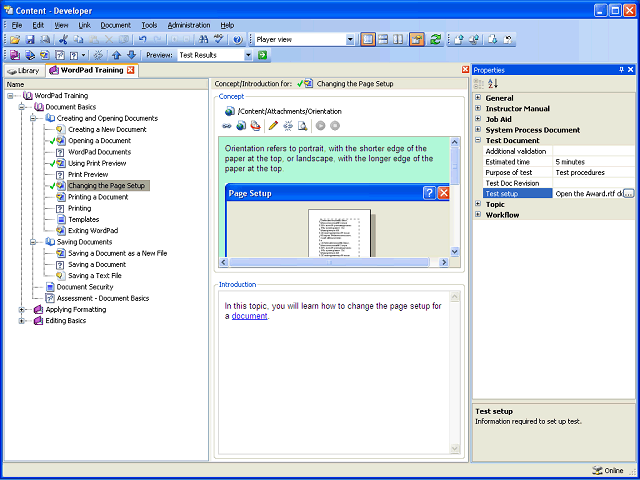The image size is (640, 480).
Task: Toggle the single pane layout button
Action: pos(368,40)
